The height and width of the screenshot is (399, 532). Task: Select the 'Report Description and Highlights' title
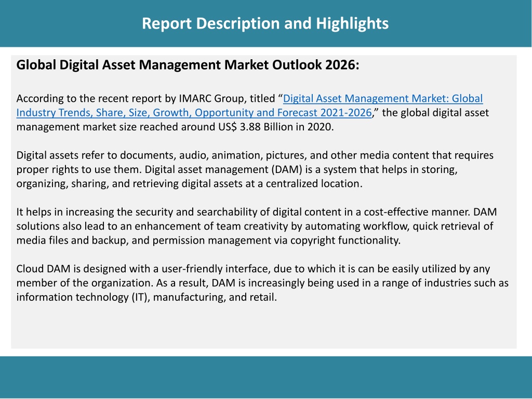point(265,24)
